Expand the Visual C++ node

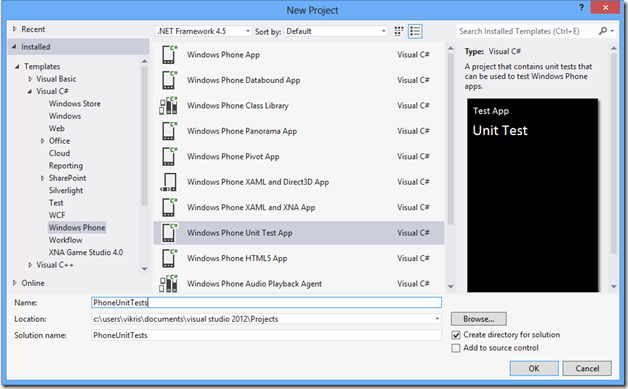(x=30, y=265)
